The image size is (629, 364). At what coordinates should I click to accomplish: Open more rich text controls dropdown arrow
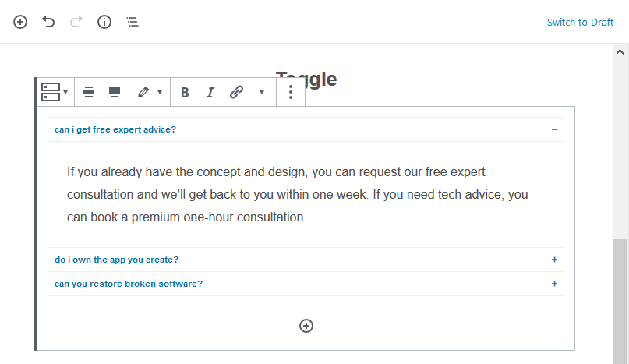pos(262,92)
